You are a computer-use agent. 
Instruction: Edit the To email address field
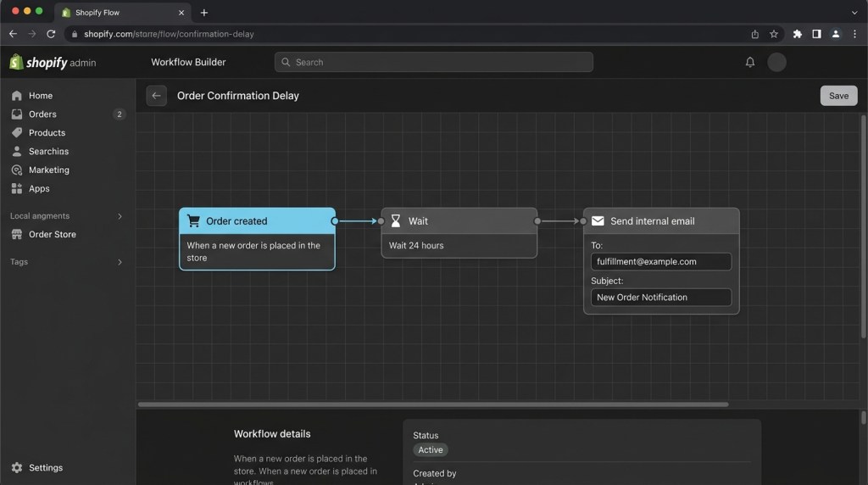coord(661,261)
